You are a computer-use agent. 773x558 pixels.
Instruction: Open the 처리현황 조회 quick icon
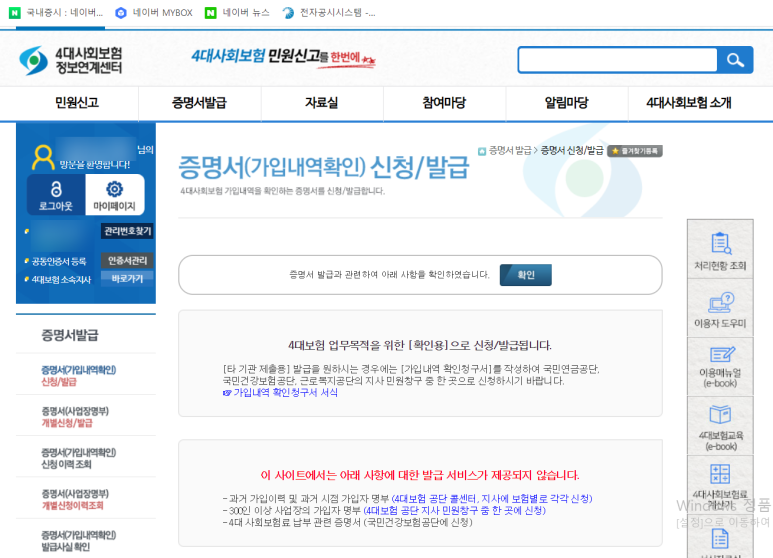pos(720,250)
